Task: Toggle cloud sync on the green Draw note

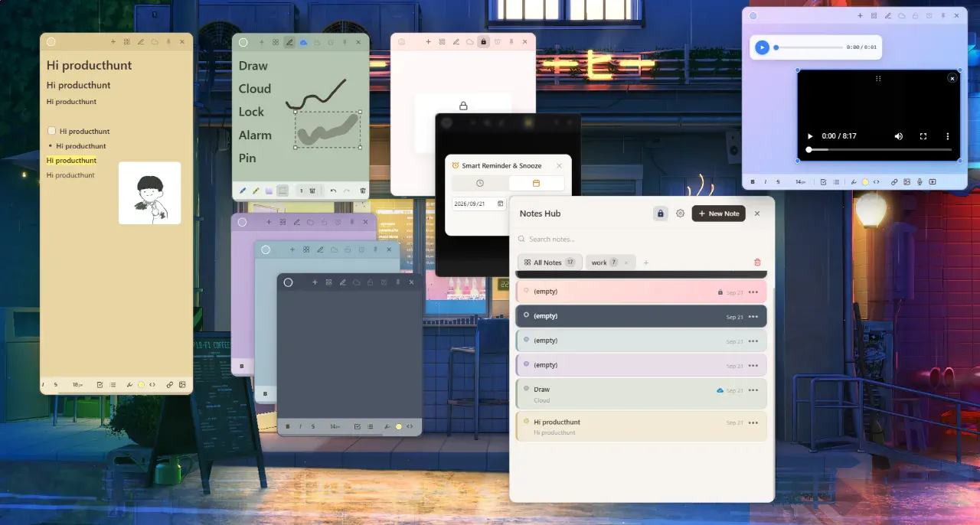Action: pyautogui.click(x=303, y=42)
